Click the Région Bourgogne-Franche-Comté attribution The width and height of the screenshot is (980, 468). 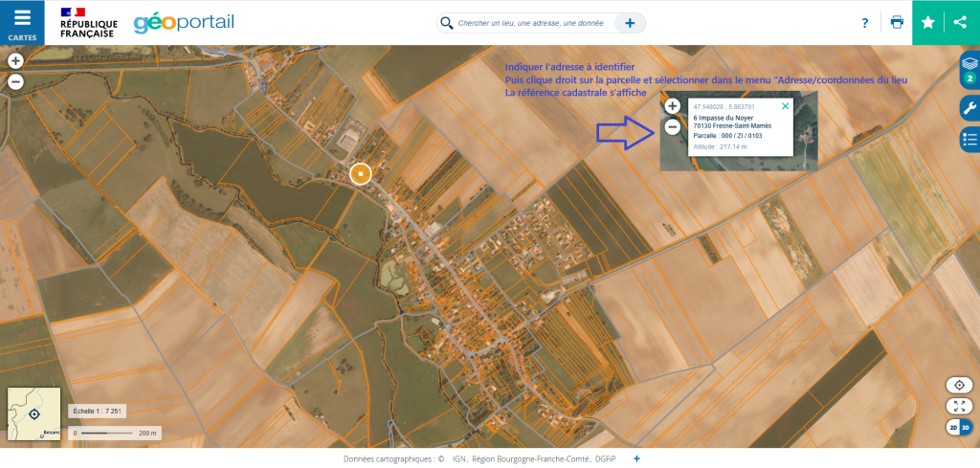530,458
